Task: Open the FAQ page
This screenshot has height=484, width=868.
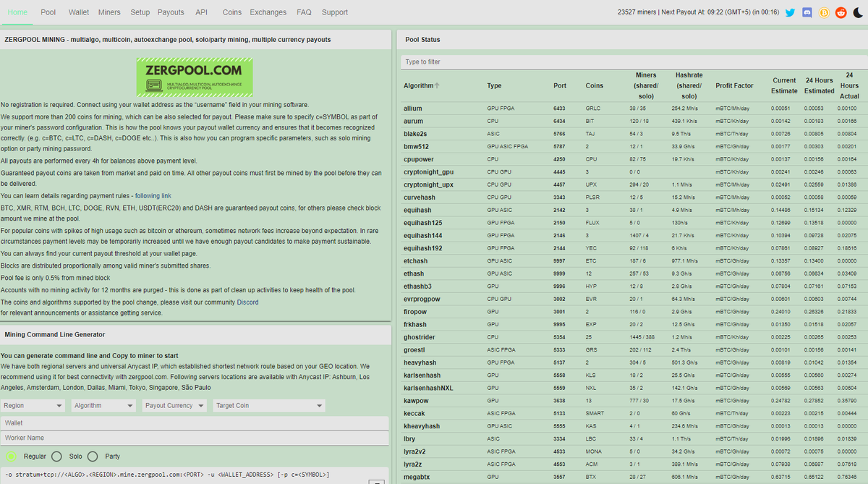Action: pyautogui.click(x=304, y=12)
